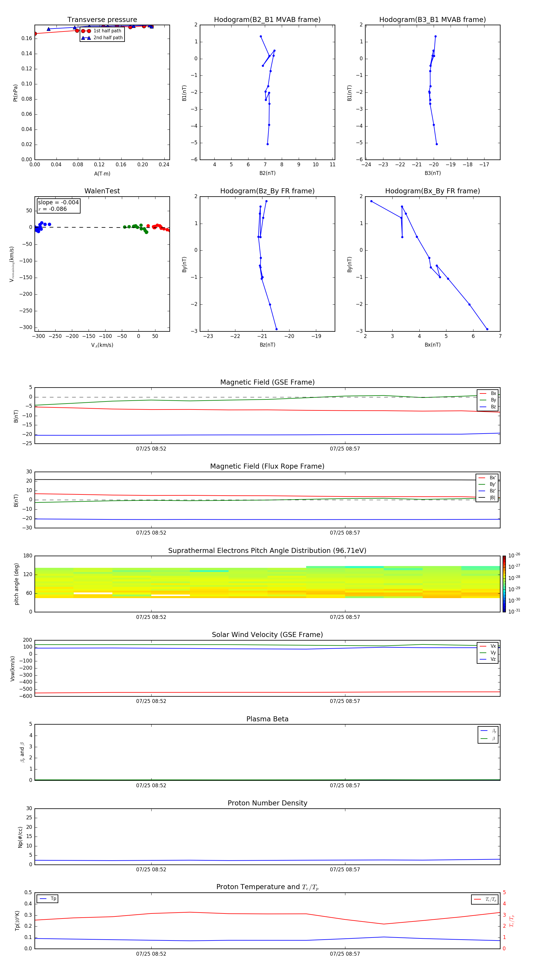Click the 'slope = -0.004' annotation
The image size is (535, 980).
(58, 203)
